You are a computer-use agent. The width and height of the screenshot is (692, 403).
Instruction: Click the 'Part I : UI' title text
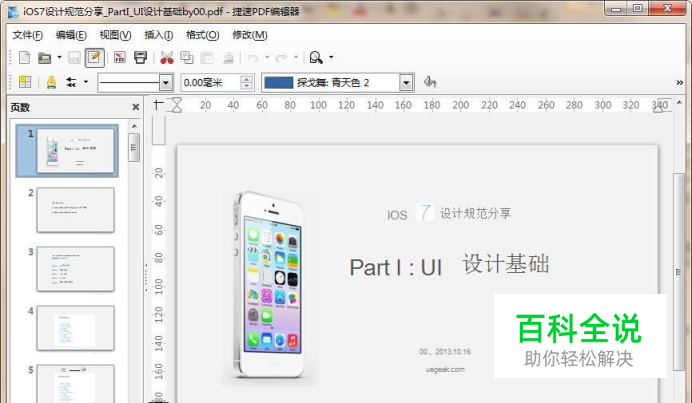coord(396,267)
